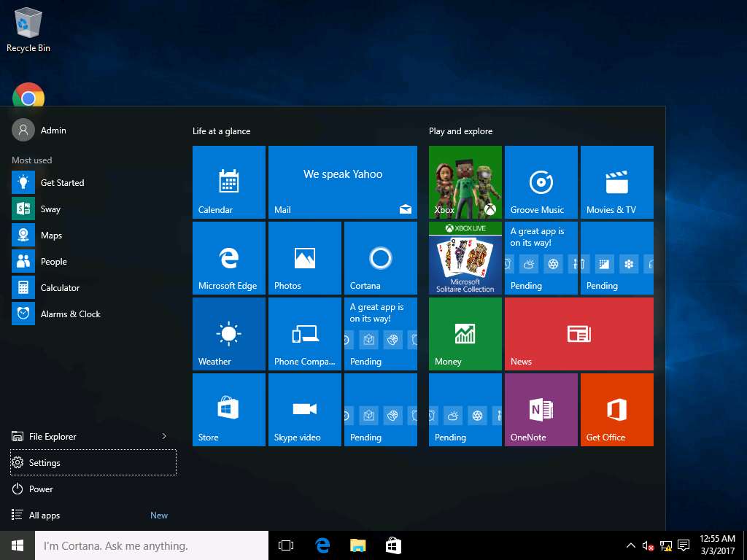Screen dimensions: 747x560
Task: Click the Cortana search box
Action: pyautogui.click(x=152, y=545)
